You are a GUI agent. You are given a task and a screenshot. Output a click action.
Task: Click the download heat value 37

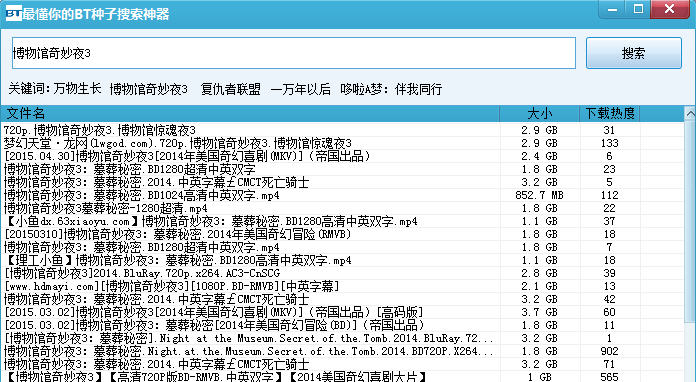609,221
